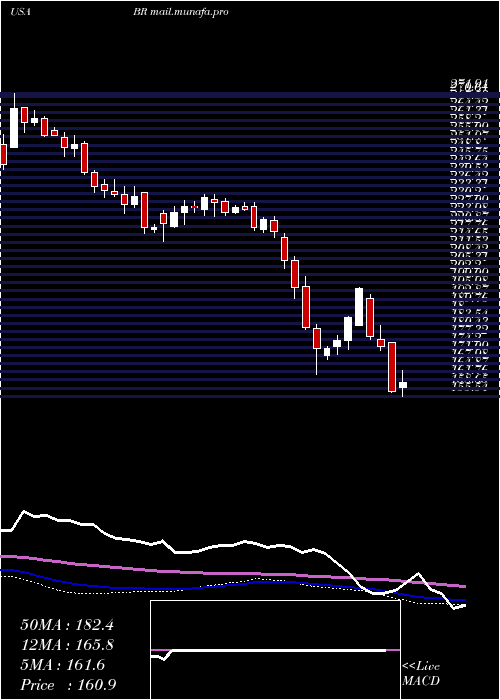Click the '5MA : 161.6' value

pyautogui.click(x=63, y=665)
